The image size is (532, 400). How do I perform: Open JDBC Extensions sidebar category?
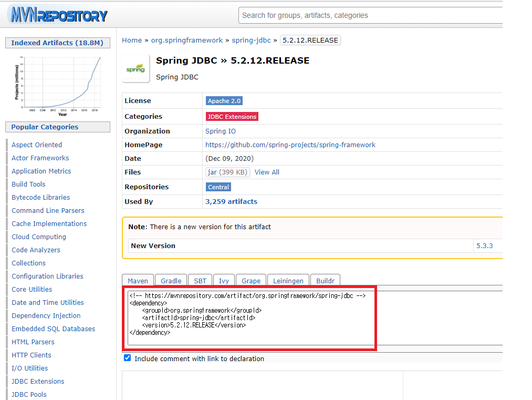[x=38, y=381]
